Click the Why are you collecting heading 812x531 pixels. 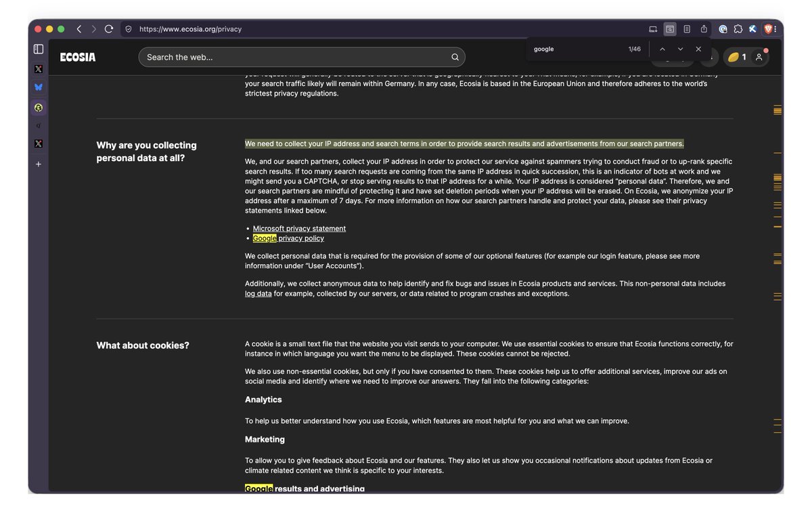click(x=147, y=152)
